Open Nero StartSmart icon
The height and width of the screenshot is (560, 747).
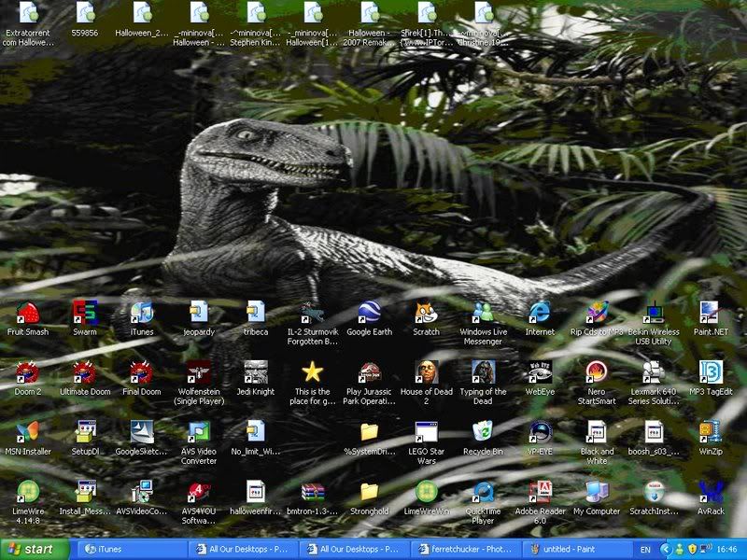click(x=597, y=372)
